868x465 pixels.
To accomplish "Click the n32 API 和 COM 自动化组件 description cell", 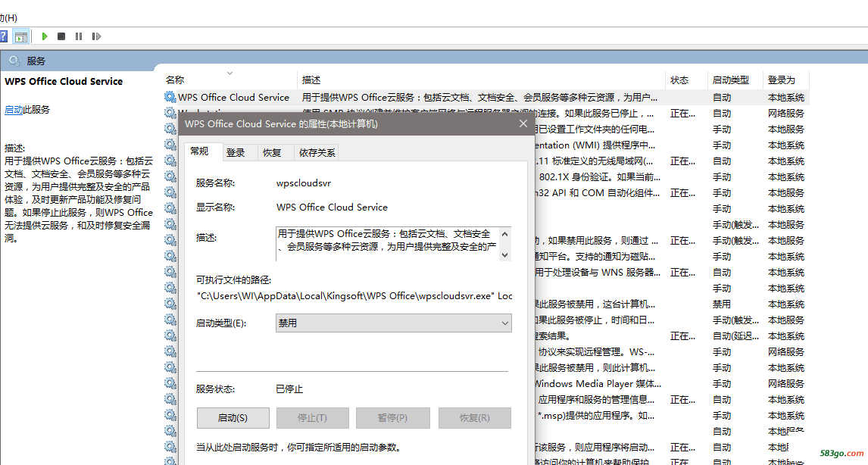I will [598, 193].
